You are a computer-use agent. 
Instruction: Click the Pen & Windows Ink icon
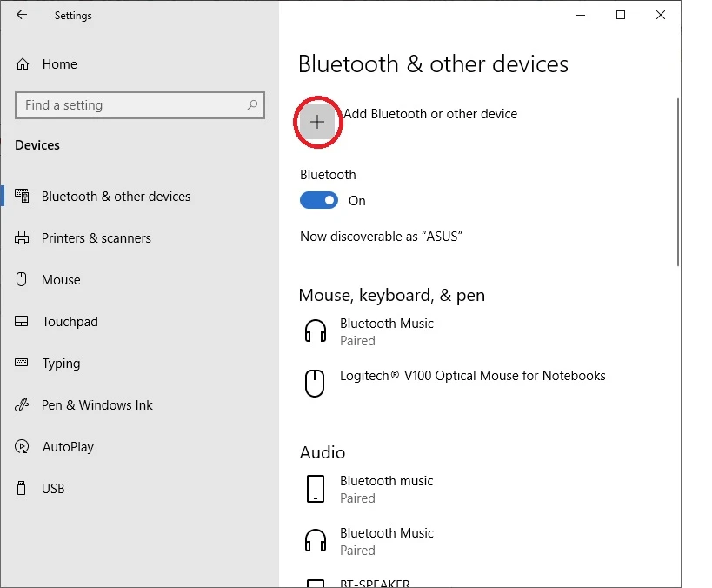pyautogui.click(x=23, y=405)
